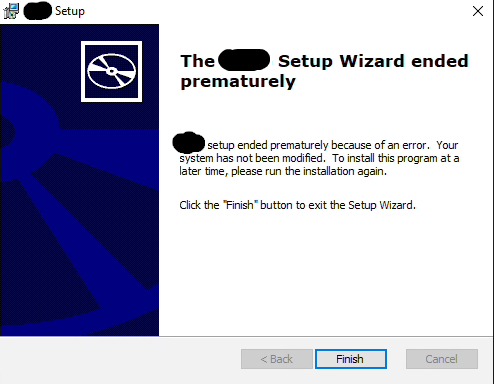Click the system has not been modified line
The width and height of the screenshot is (494, 384).
pos(252,158)
